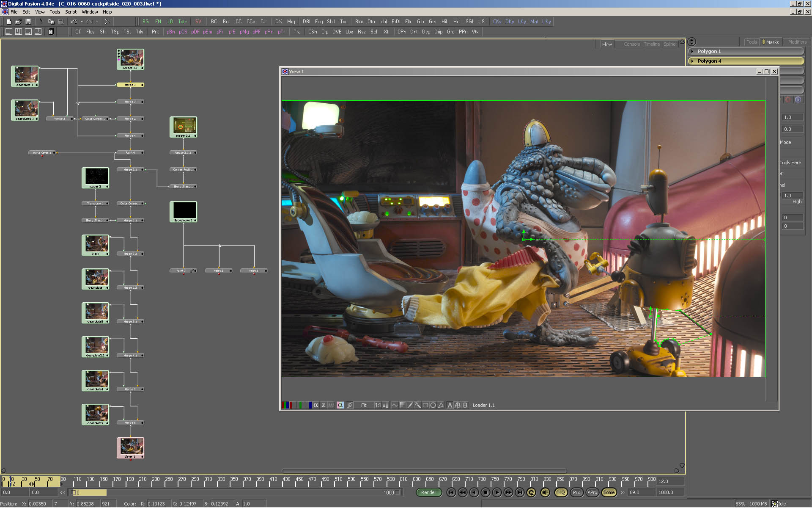
Task: Switch to fourth window layout icon
Action: pos(38,32)
